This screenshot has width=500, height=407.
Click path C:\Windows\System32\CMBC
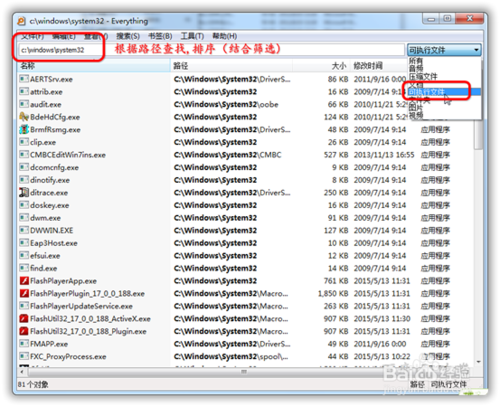[227, 155]
